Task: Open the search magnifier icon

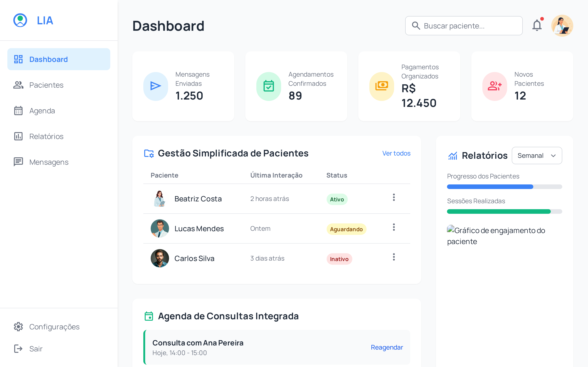Action: tap(416, 25)
